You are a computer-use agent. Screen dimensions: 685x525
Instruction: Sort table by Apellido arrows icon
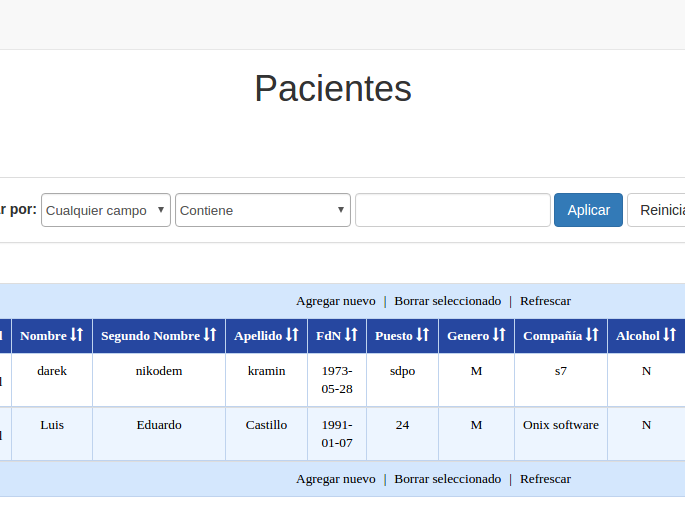click(292, 335)
